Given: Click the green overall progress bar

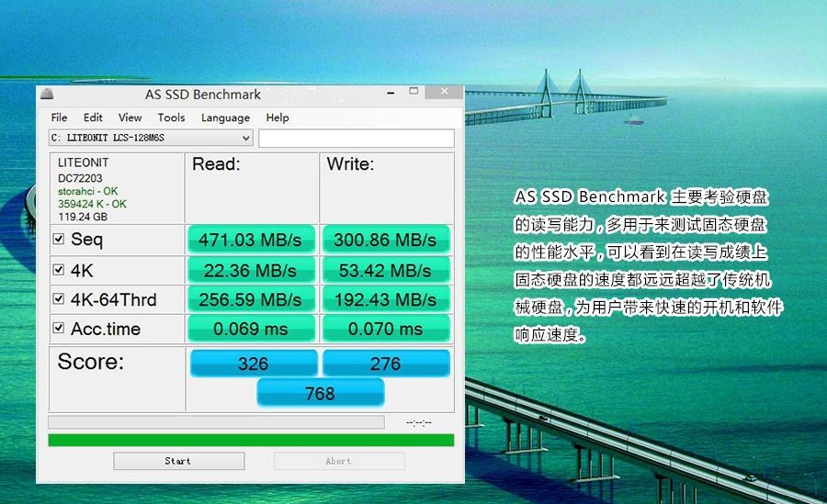Looking at the screenshot, I should pyautogui.click(x=251, y=441).
